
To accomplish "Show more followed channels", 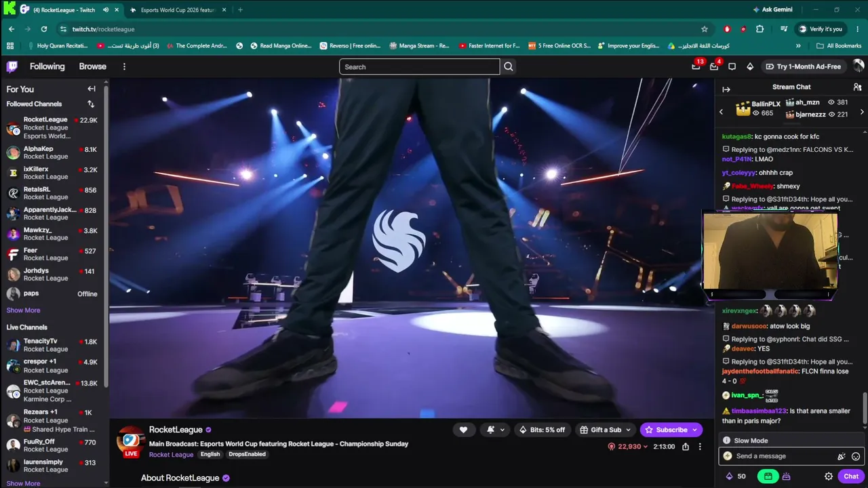I will tap(23, 310).
